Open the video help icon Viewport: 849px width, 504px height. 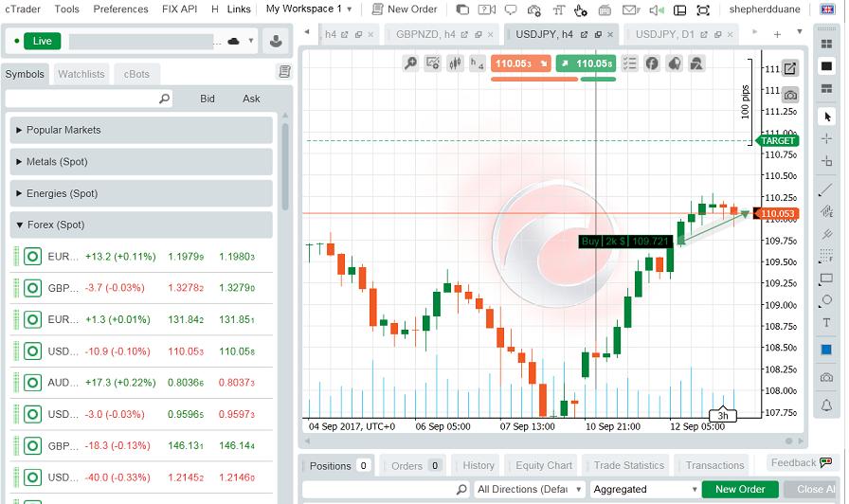pyautogui.click(x=487, y=9)
